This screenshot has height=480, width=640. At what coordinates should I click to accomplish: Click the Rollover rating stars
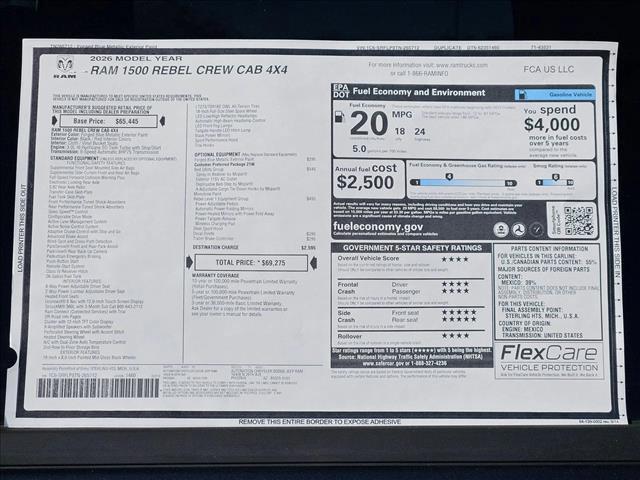point(455,336)
